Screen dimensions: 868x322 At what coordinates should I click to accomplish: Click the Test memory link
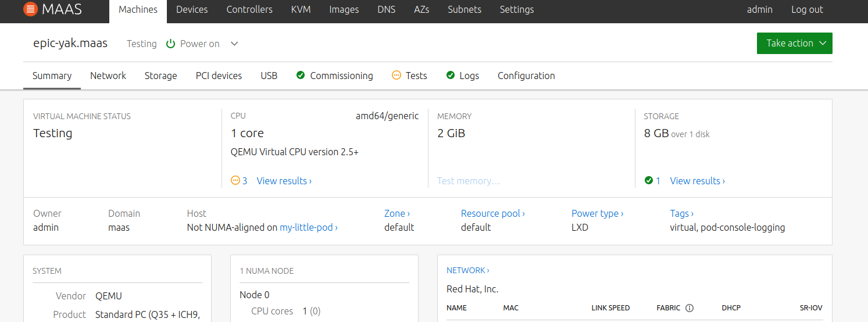coord(468,181)
